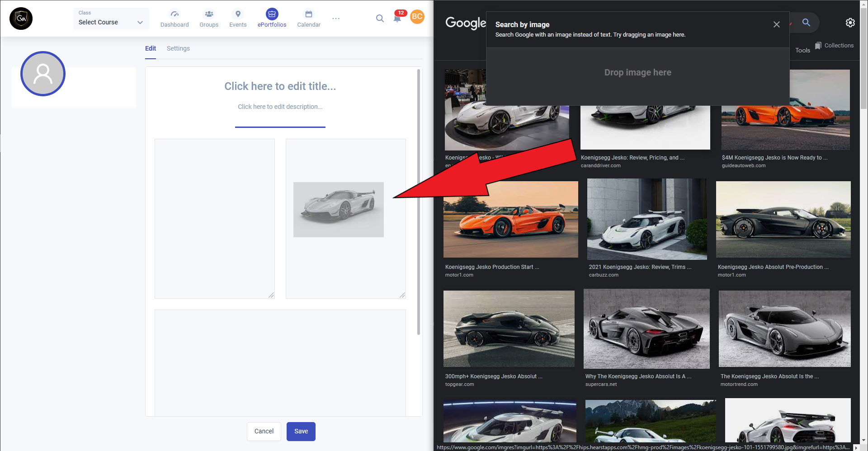
Task: Open 300mph+ Koenigsegg Jesko Absolut image
Action: click(509, 329)
